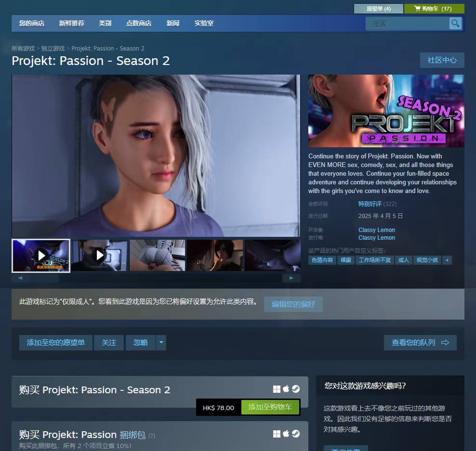Image resolution: width=476 pixels, height=451 pixels.
Task: Click 添加至购物车 add to cart button
Action: pyautogui.click(x=270, y=407)
